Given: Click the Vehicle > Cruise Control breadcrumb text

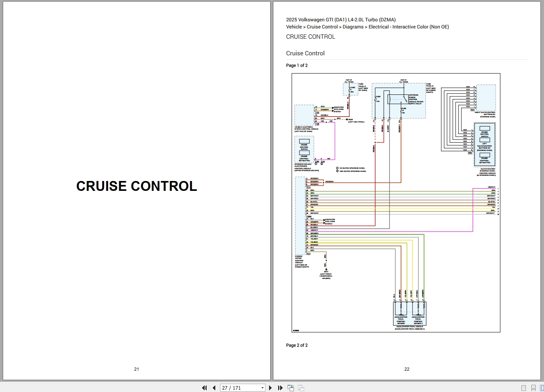Looking at the screenshot, I should (367, 27).
